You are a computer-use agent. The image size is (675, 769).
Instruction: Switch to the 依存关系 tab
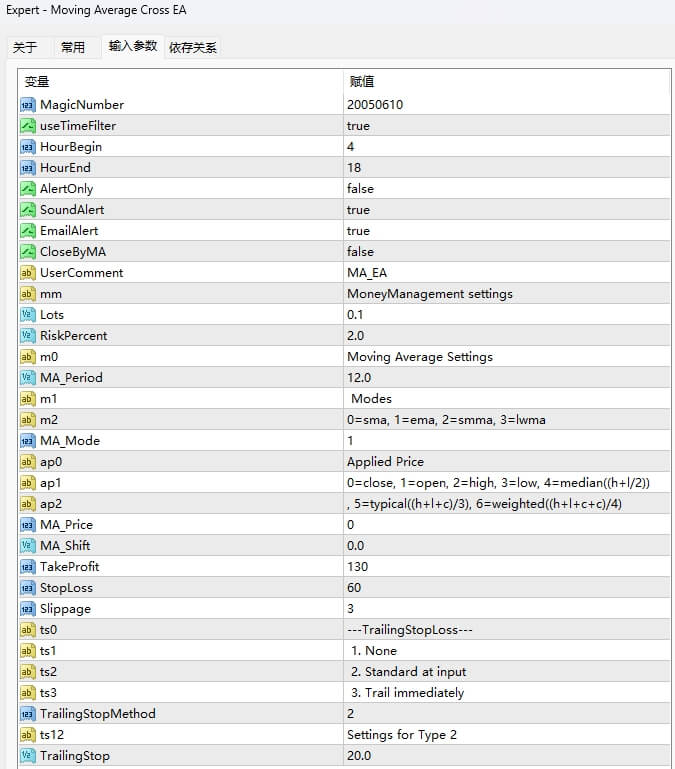(193, 47)
